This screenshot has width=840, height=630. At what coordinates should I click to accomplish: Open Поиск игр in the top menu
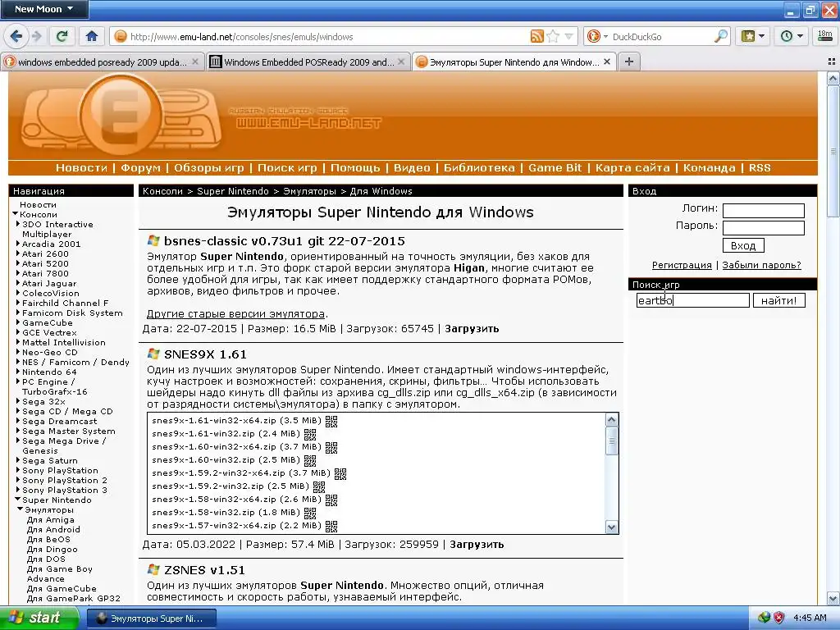(x=287, y=167)
